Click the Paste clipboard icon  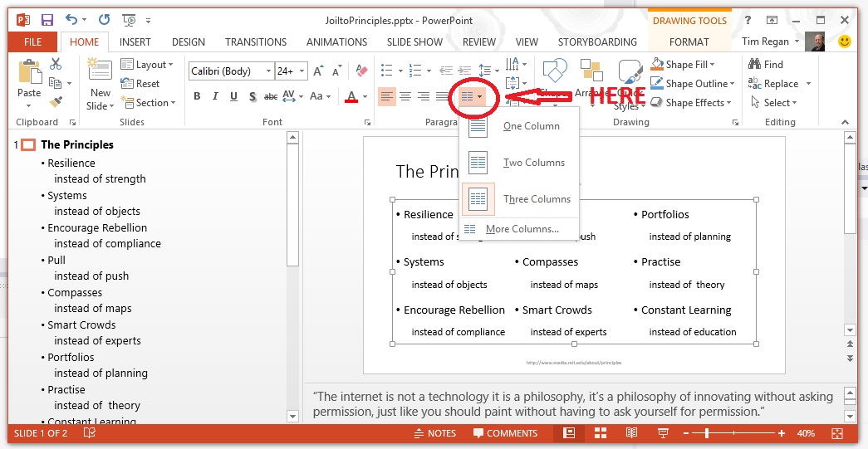[29, 72]
